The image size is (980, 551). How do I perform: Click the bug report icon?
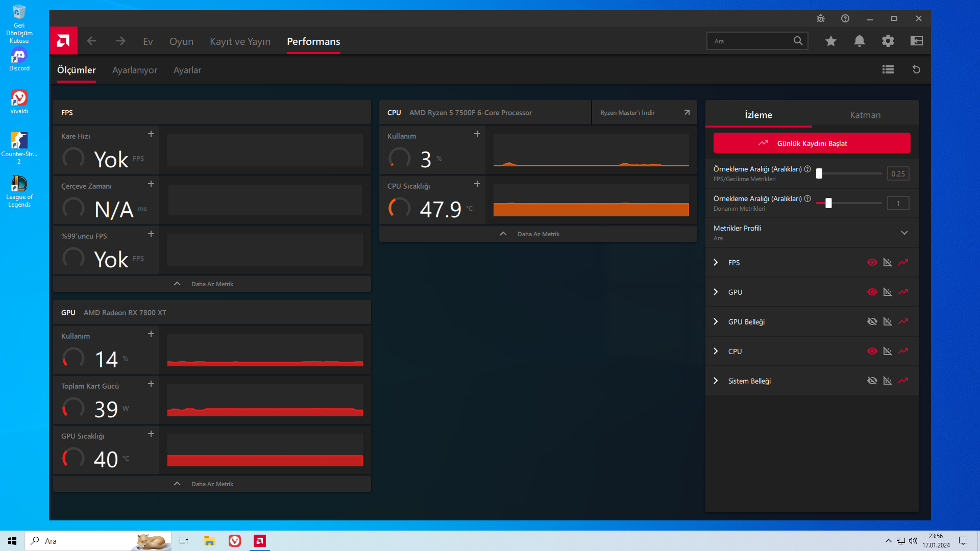click(x=821, y=18)
